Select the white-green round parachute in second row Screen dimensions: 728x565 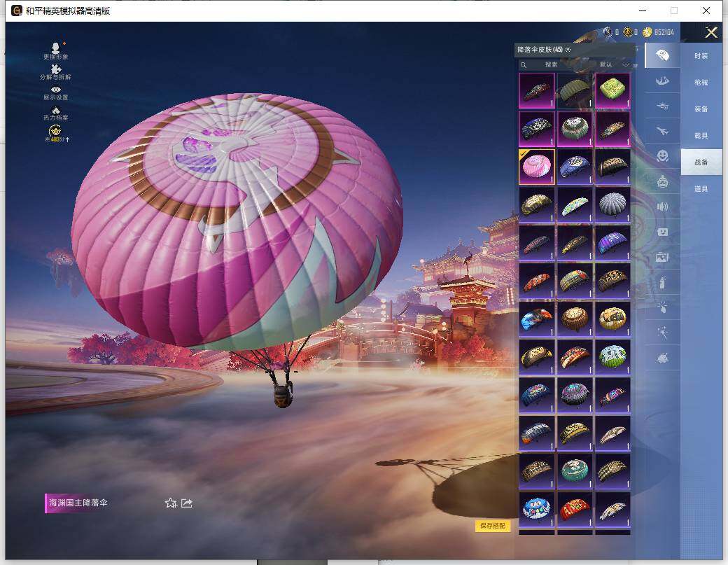(574, 128)
